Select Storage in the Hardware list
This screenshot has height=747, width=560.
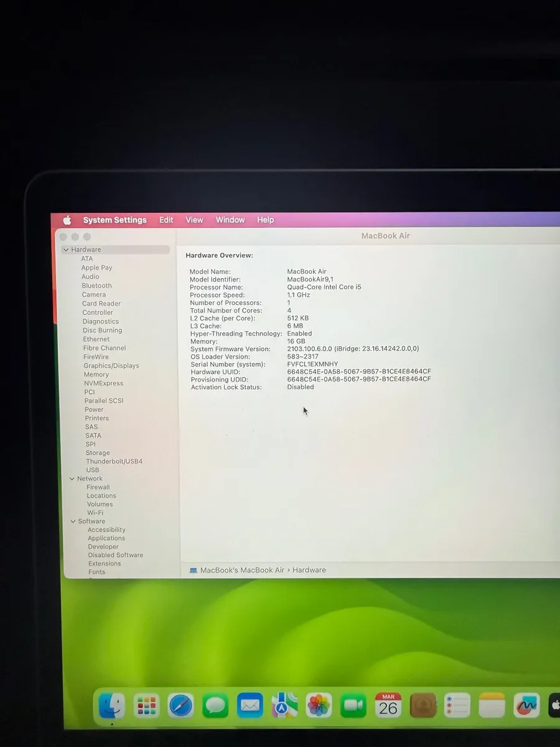pyautogui.click(x=98, y=453)
